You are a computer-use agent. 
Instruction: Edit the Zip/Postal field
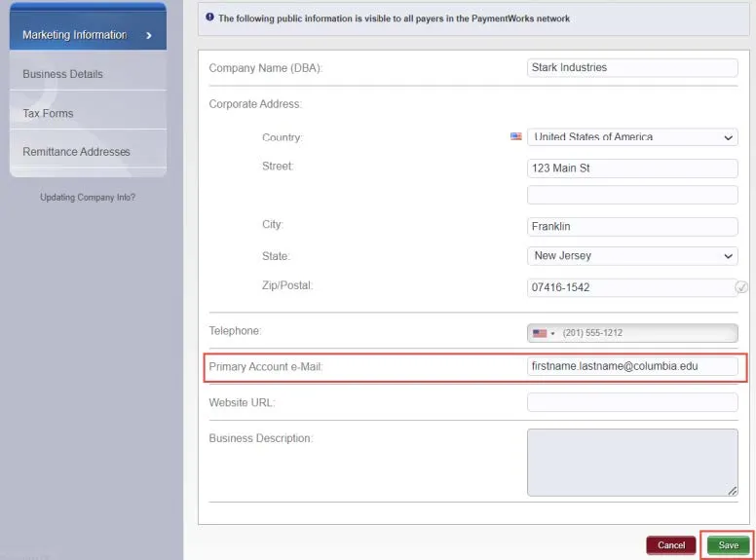[632, 287]
